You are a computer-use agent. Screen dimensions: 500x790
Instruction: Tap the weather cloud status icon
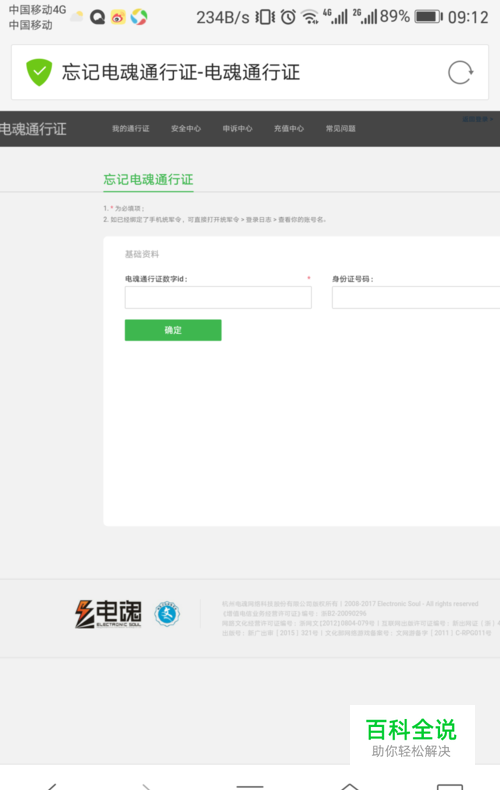(x=77, y=17)
